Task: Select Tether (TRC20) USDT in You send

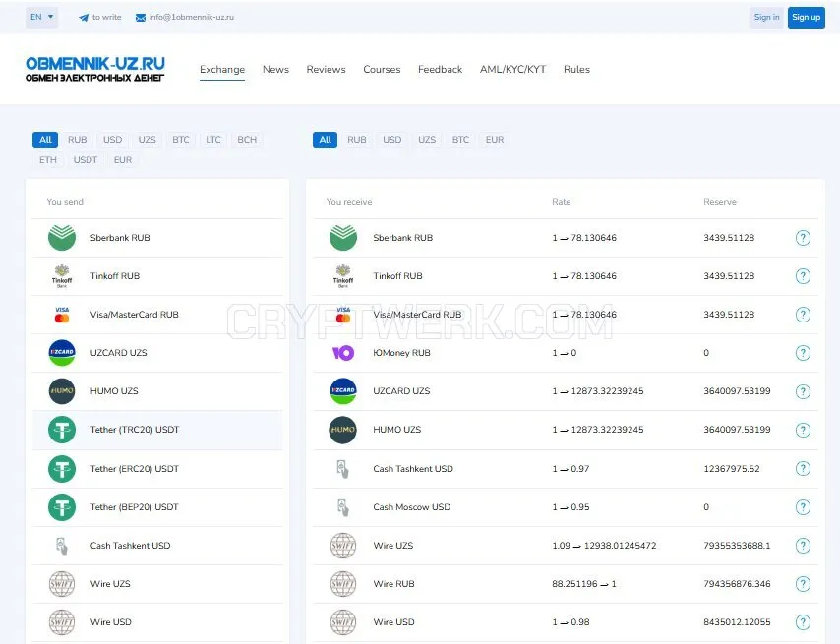Action: click(x=157, y=430)
